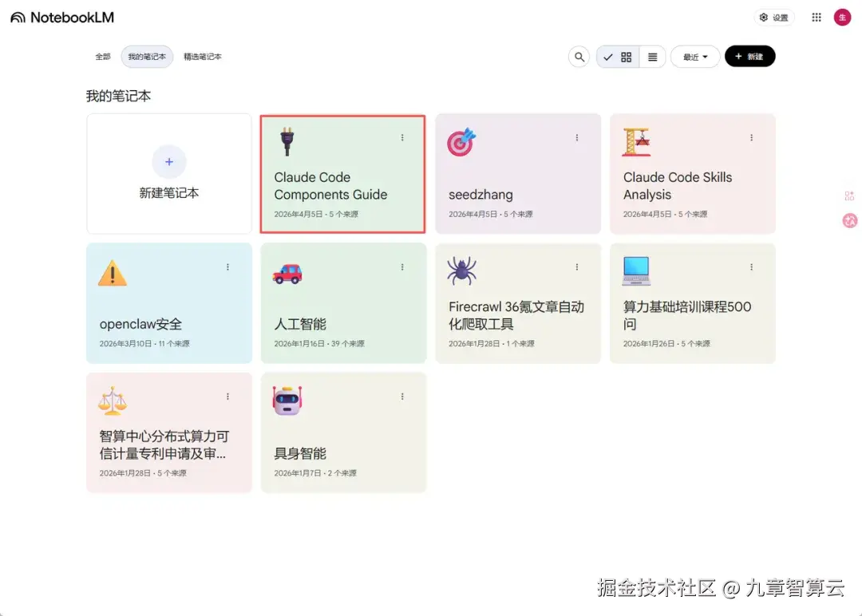Click the 2026年3月10日 · 11 个来源 text
The height and width of the screenshot is (616, 862).
[144, 343]
